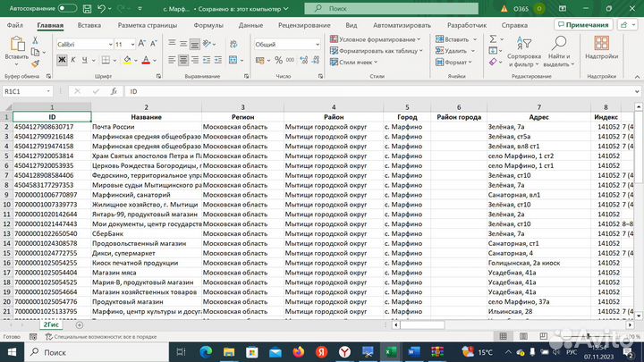Viewport: 644px width, 362px height.
Task: Open Firefox from taskbar
Action: click(299, 352)
